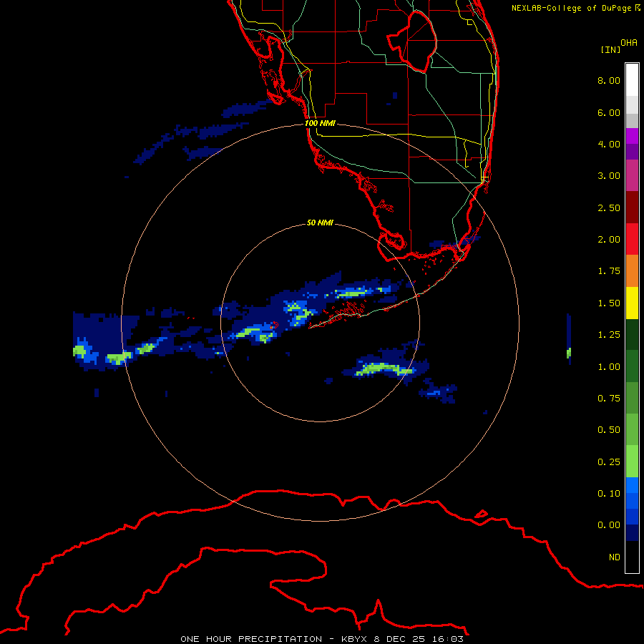Click the [IN] units label
The image size is (644, 644).
610,49
